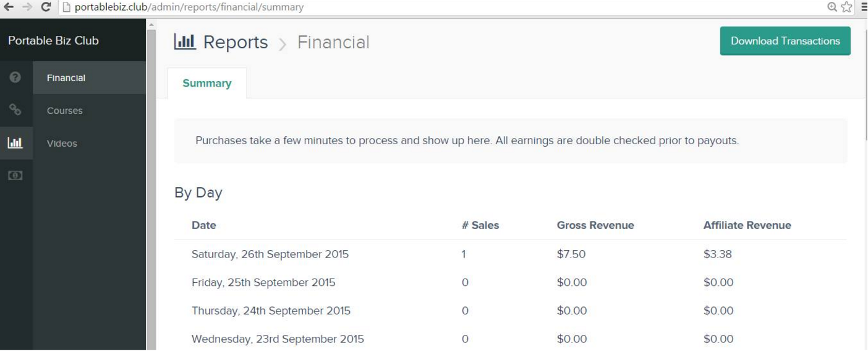Image resolution: width=868 pixels, height=351 pixels.
Task: Click the browser reload page icon
Action: (45, 7)
